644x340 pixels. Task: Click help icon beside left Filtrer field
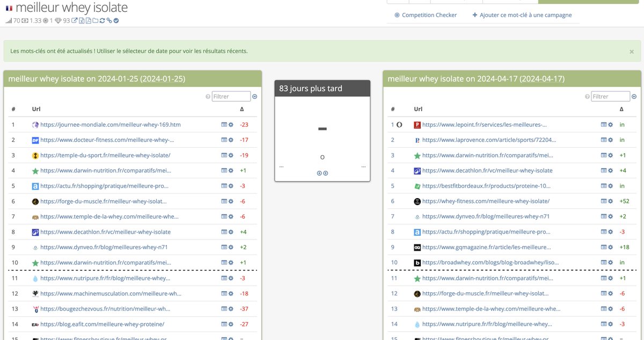click(x=208, y=97)
